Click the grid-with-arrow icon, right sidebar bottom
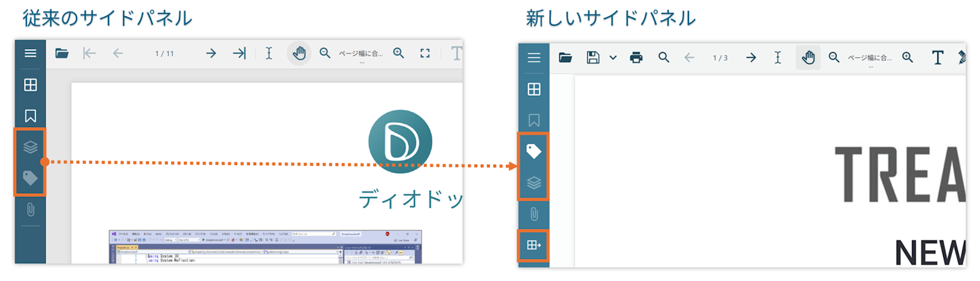The width and height of the screenshot is (980, 281). coord(534,245)
